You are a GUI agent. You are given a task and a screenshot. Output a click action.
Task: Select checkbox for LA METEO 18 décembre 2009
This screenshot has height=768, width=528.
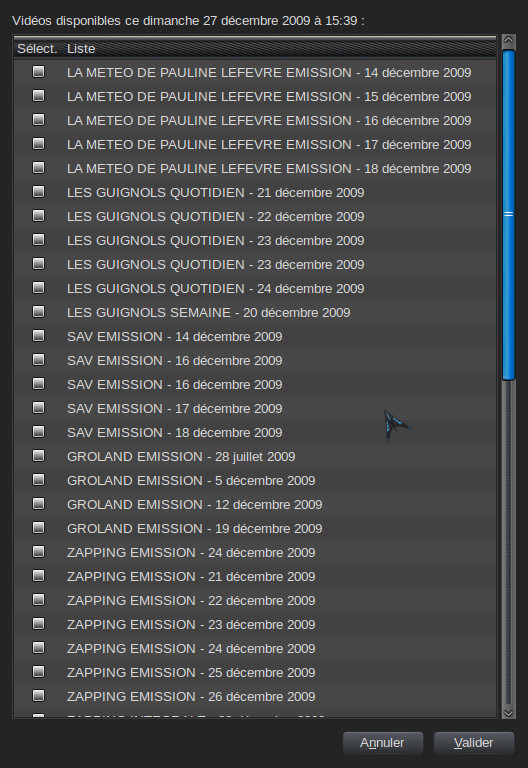pyautogui.click(x=38, y=168)
